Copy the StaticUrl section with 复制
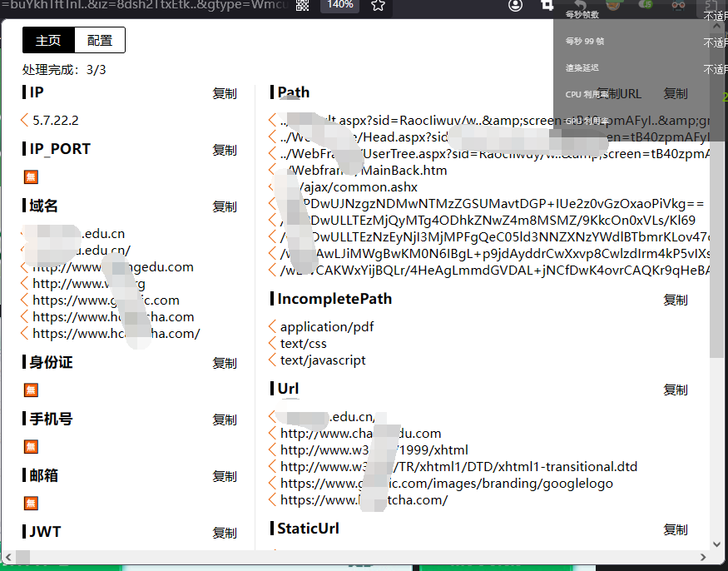 [x=676, y=529]
